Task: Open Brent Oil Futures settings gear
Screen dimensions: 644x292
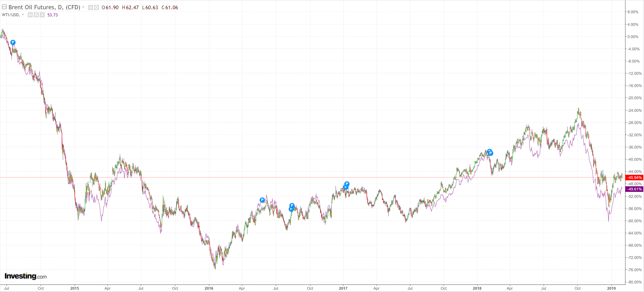Action: click(x=97, y=8)
